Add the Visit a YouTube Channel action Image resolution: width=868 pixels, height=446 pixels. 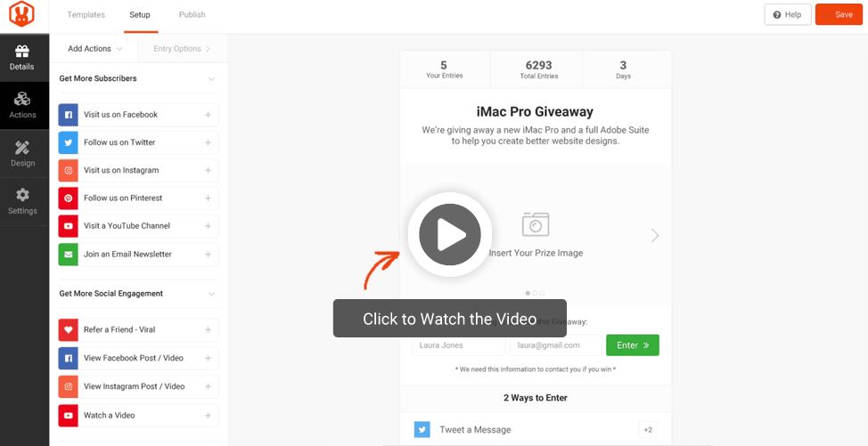point(138,226)
